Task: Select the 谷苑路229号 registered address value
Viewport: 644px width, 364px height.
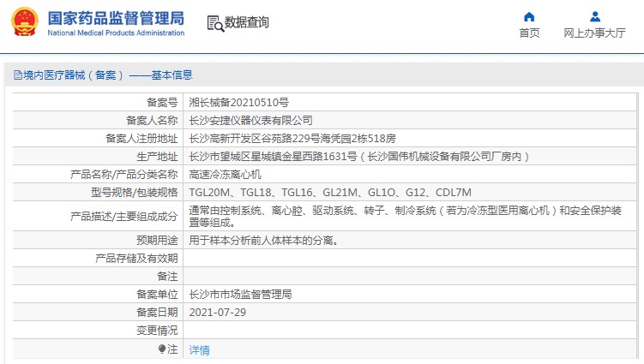Action: pos(292,138)
